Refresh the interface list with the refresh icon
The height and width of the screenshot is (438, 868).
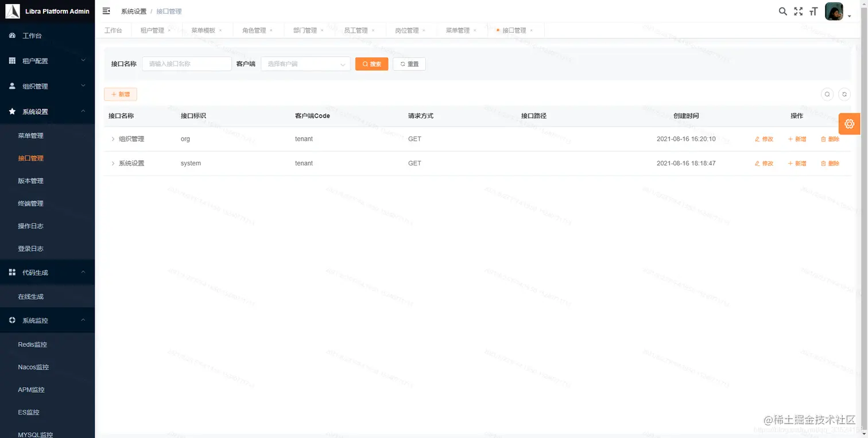(x=844, y=94)
